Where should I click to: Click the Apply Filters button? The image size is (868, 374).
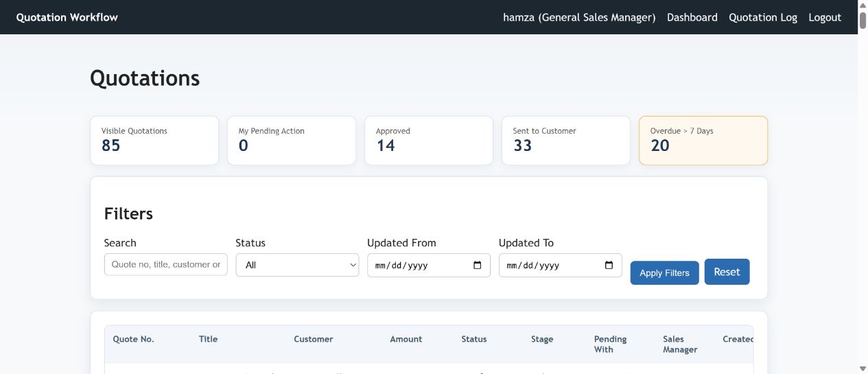[x=664, y=272]
